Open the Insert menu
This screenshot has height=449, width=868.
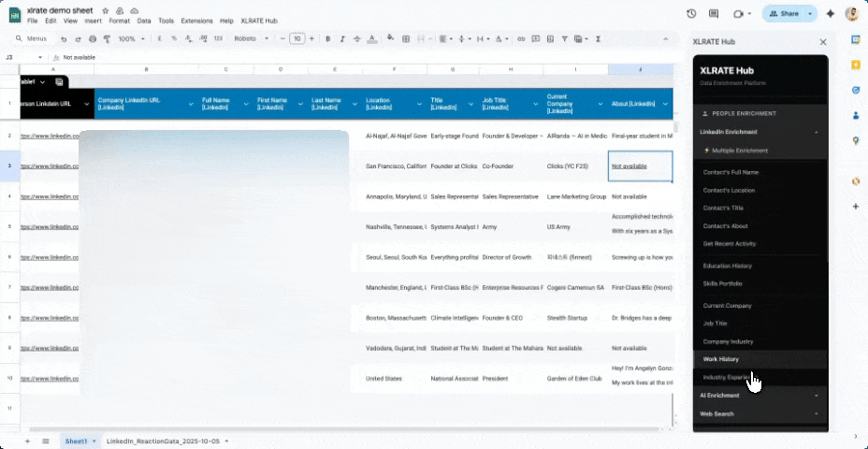tap(93, 21)
